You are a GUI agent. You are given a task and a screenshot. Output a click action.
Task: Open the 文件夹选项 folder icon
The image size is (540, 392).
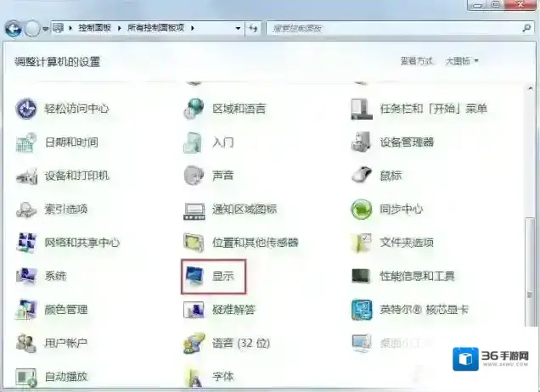[x=361, y=243]
